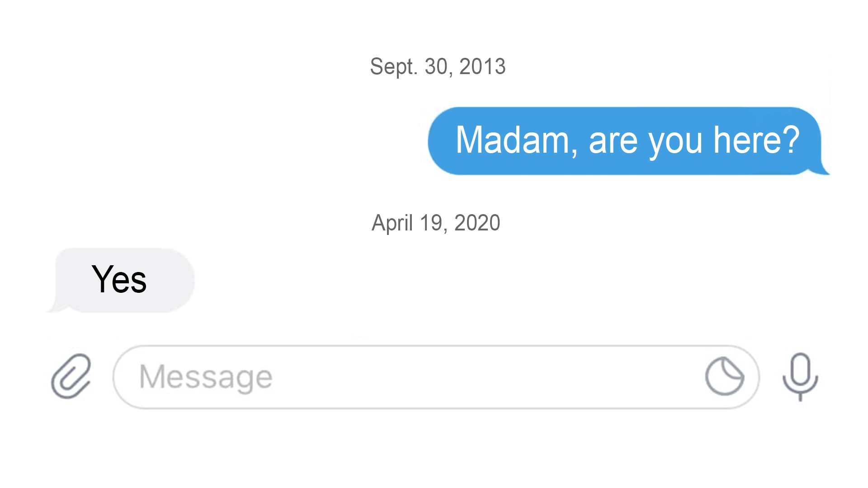Open the sticker picker icon
Screen dimensions: 868x488
tap(725, 376)
